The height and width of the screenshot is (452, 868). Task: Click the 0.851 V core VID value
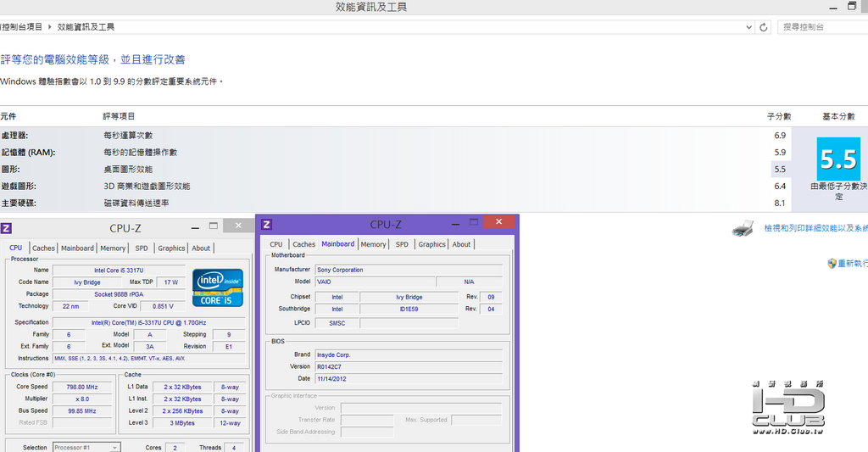163,306
